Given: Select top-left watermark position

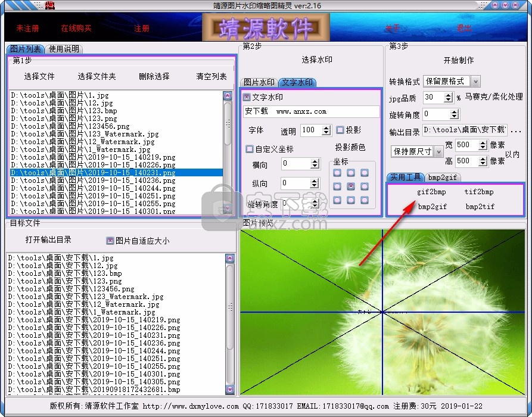Looking at the screenshot, I should point(337,173).
